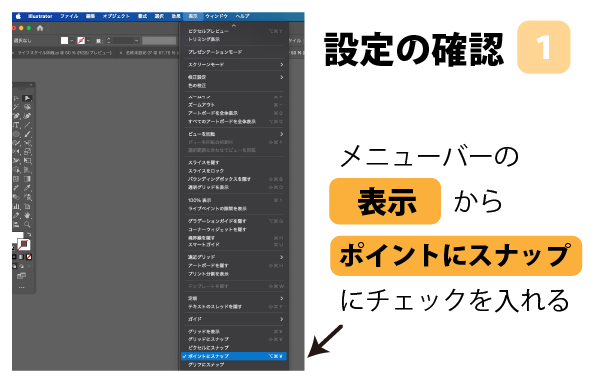Select the Perspective Grid tool
This screenshot has width=601, height=385.
(27, 170)
